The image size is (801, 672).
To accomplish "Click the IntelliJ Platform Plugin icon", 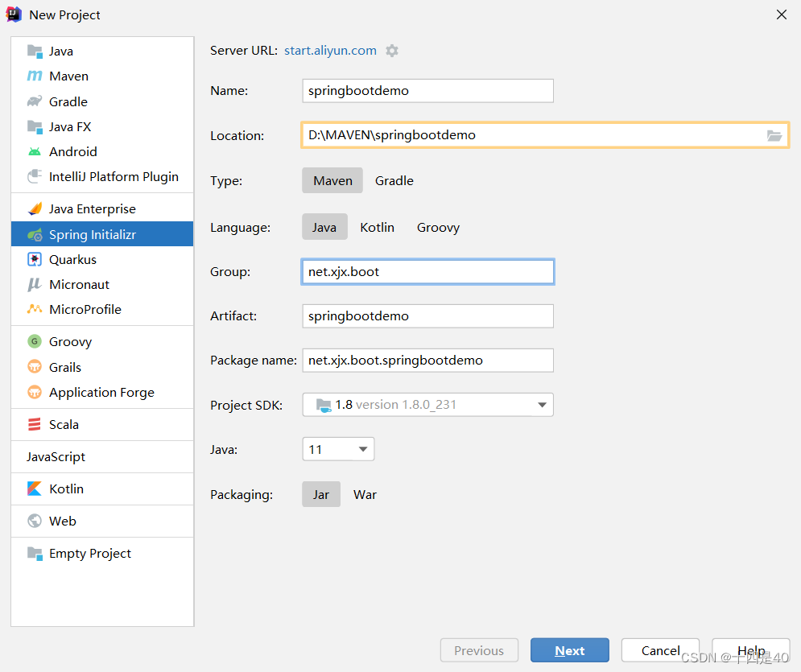I will click(x=35, y=176).
